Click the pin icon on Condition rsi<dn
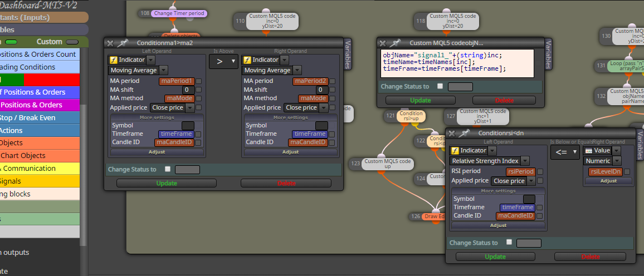This screenshot has width=644, height=276. pyautogui.click(x=464, y=134)
